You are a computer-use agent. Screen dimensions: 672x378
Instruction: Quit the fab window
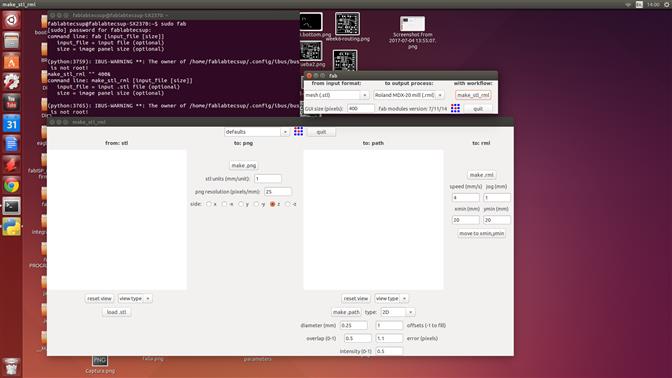(478, 109)
